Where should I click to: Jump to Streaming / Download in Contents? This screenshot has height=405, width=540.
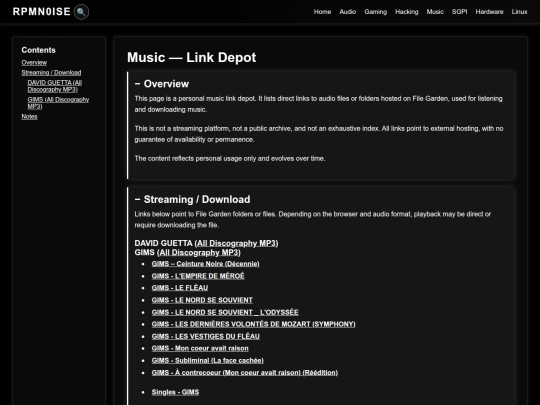pos(51,72)
